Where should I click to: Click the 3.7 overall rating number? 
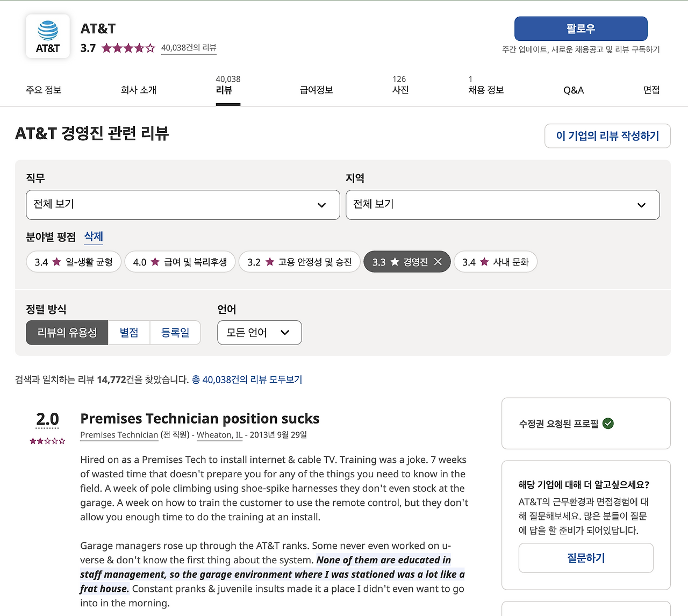88,48
